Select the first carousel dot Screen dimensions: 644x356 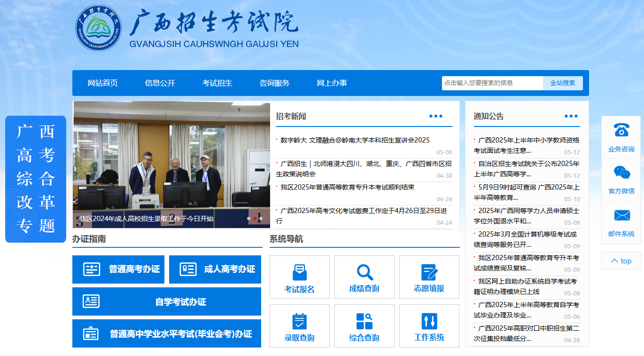tap(248, 218)
